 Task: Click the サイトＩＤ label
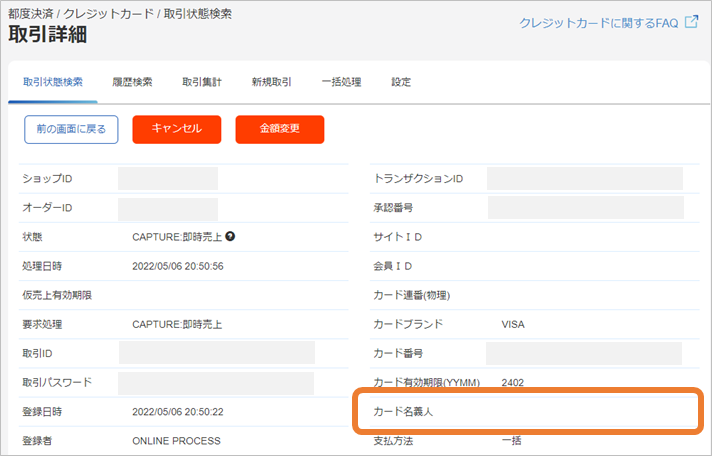point(398,237)
